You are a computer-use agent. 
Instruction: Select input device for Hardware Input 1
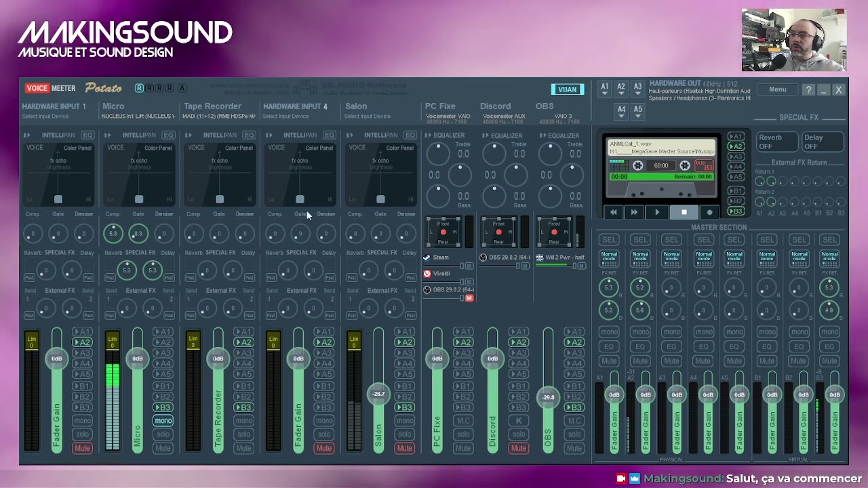[x=45, y=116]
